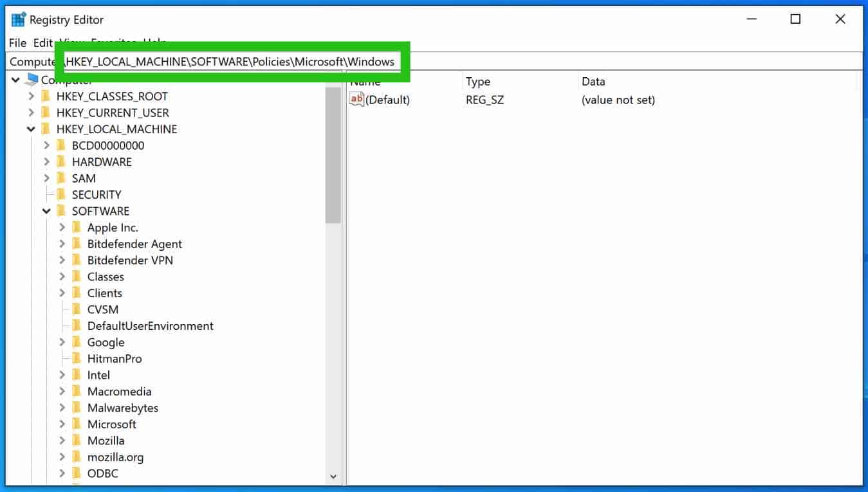This screenshot has height=492, width=868.
Task: Click the REG_SZ type cell
Action: click(485, 100)
